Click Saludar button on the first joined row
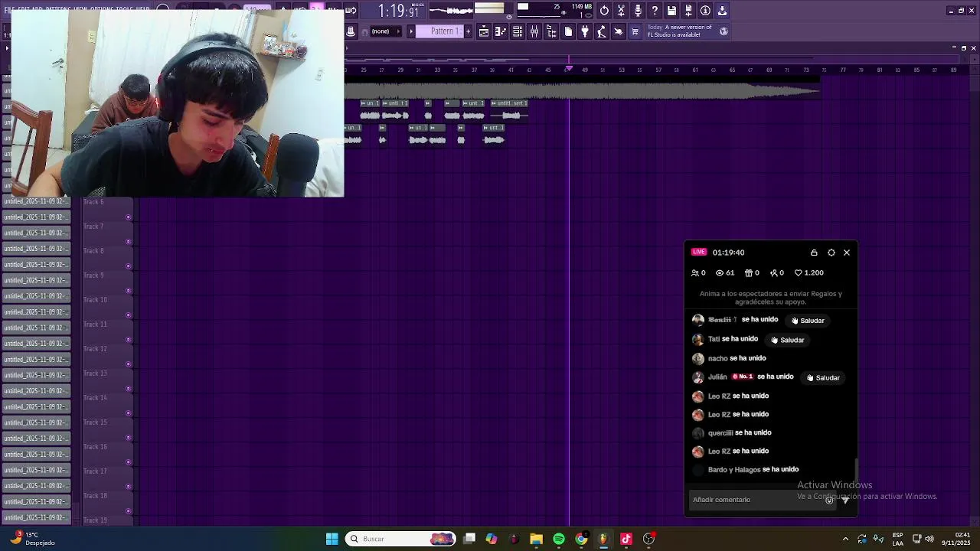This screenshot has height=551, width=980. point(808,321)
